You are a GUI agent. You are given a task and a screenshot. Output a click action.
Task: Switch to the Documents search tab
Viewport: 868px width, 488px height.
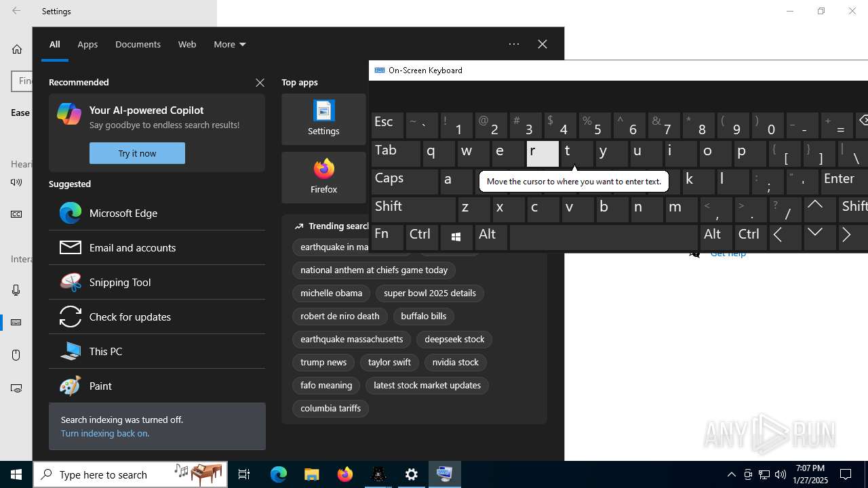(138, 44)
